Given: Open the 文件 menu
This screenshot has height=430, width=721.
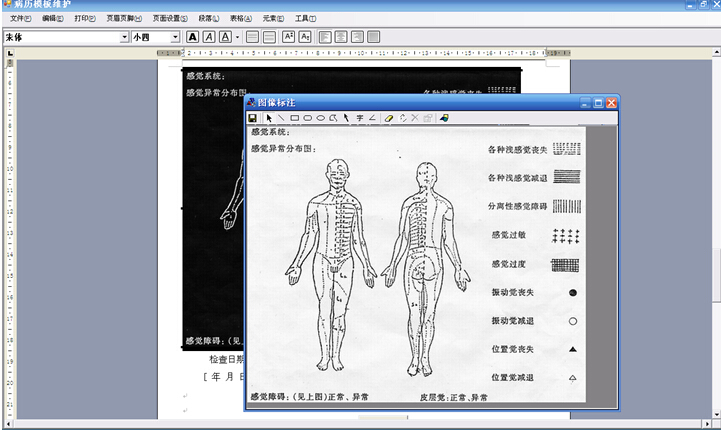Looking at the screenshot, I should 21,18.
